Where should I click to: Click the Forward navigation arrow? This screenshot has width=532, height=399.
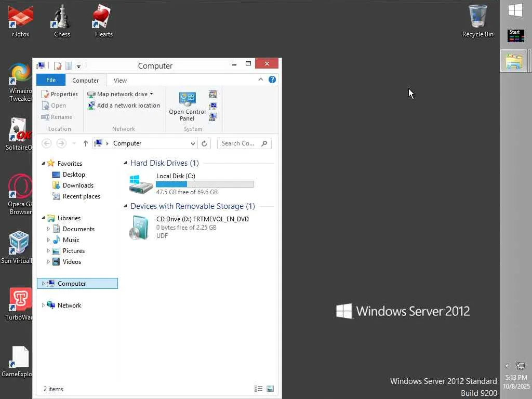[61, 143]
